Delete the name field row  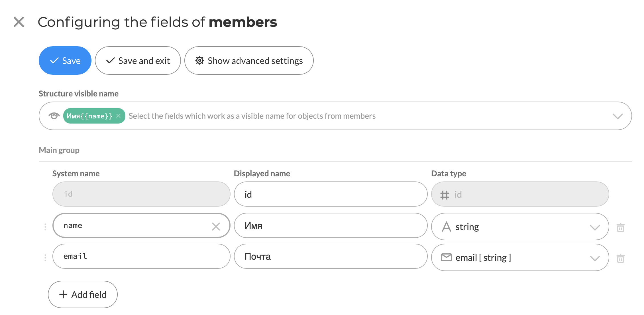tap(620, 227)
